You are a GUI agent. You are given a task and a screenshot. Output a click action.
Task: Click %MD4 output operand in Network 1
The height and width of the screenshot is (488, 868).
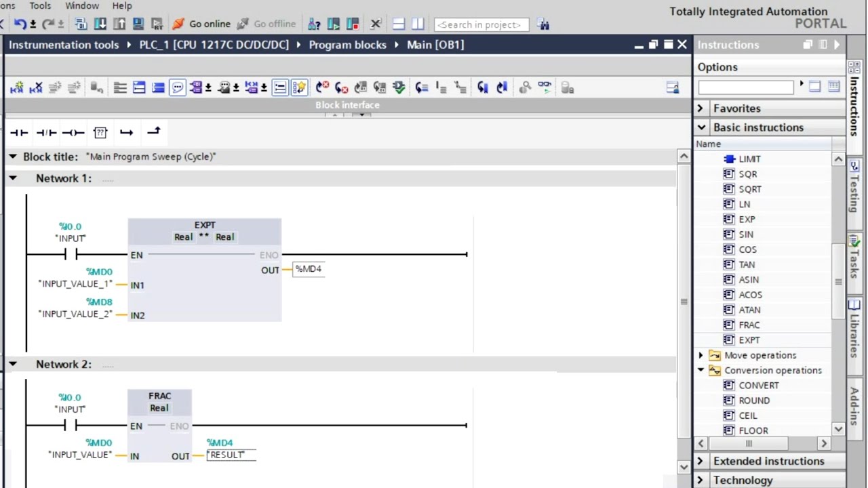pos(309,269)
